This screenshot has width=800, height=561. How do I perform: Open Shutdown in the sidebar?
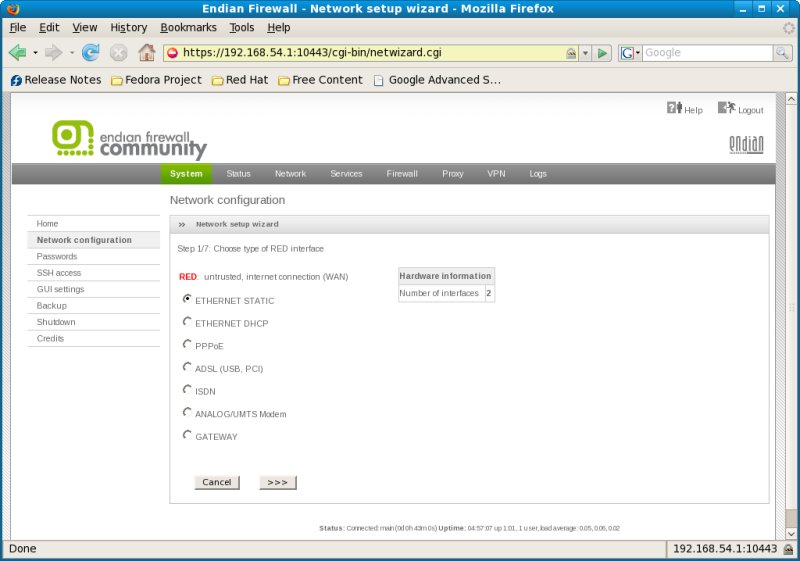93,322
